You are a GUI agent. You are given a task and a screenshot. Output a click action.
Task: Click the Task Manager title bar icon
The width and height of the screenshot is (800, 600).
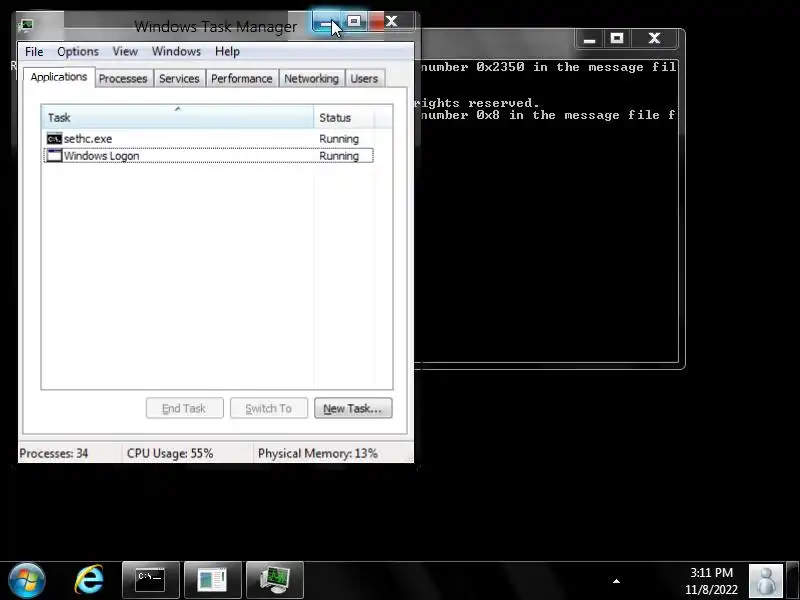coord(26,25)
